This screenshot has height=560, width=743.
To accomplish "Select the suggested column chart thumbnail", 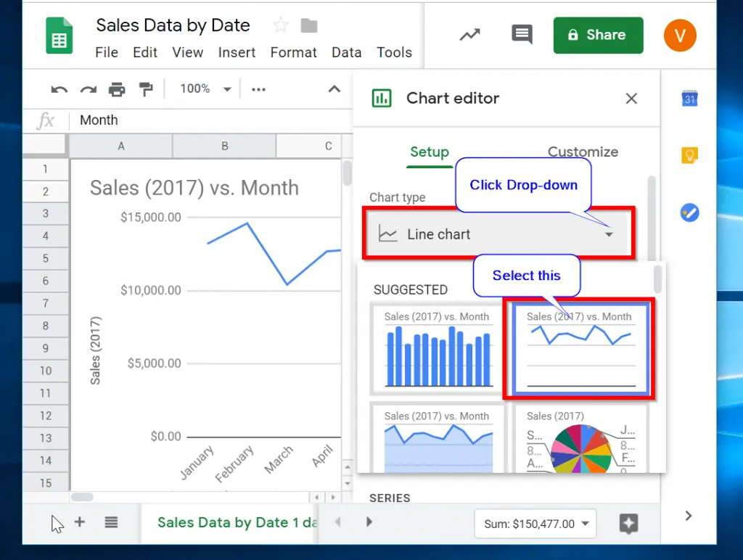I will [x=437, y=349].
